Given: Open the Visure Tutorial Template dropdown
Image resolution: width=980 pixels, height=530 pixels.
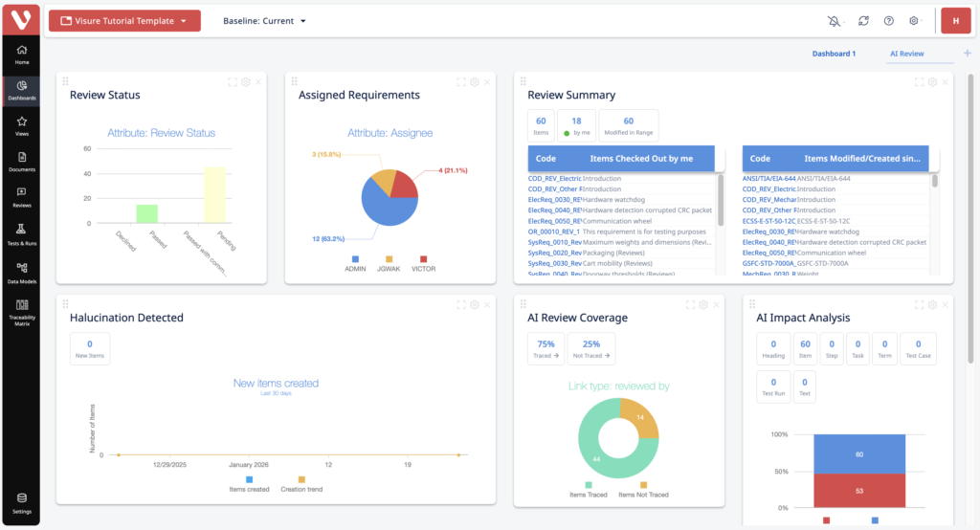Looking at the screenshot, I should pos(124,21).
